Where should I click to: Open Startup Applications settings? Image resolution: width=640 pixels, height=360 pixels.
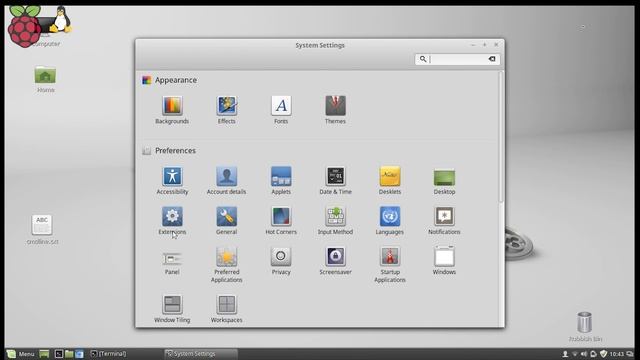coord(390,264)
